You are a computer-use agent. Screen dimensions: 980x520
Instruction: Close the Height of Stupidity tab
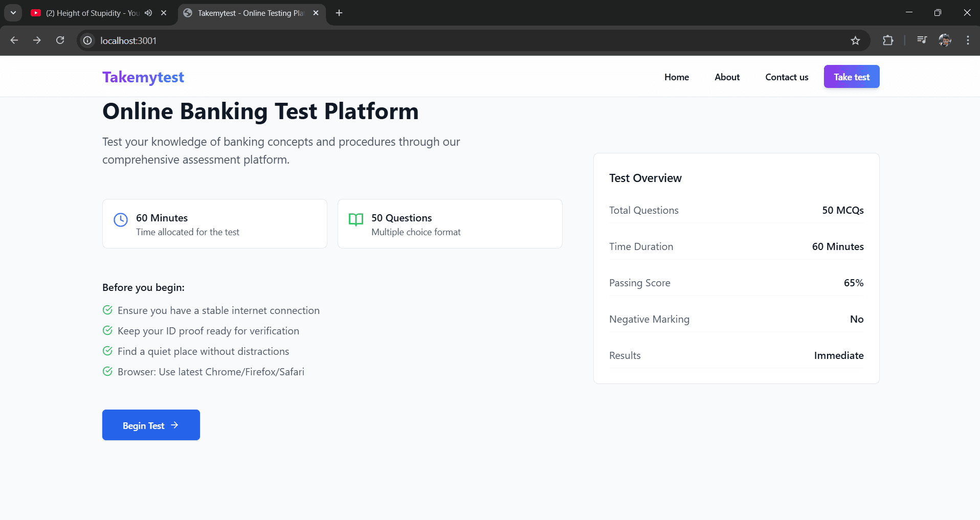(x=164, y=13)
